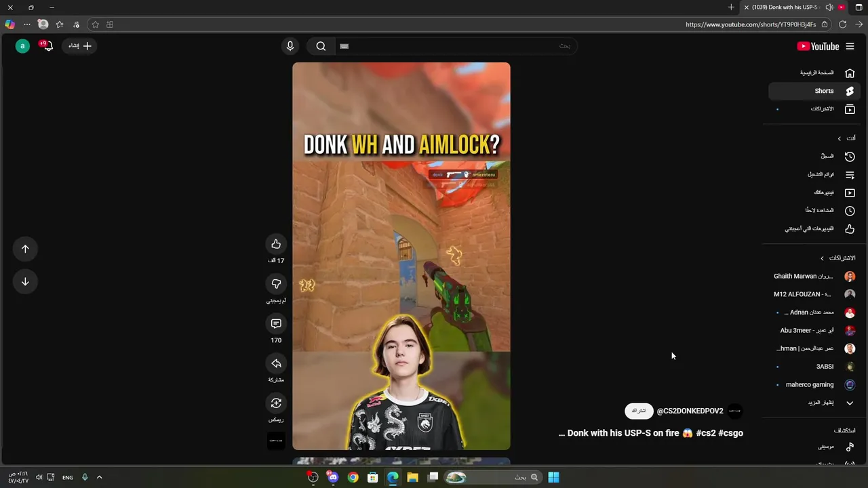This screenshot has width=868, height=488.
Task: Open Playlists in the sidebar
Action: (816, 174)
